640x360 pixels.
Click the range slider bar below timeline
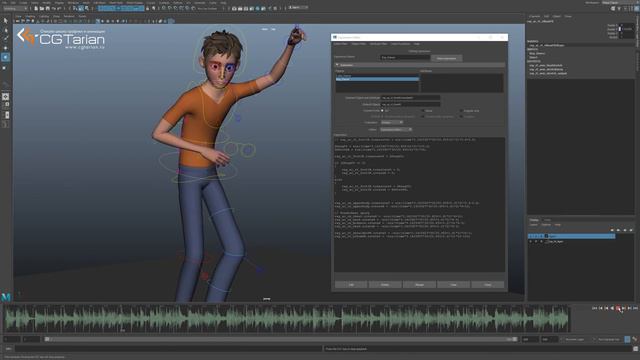pos(282,339)
